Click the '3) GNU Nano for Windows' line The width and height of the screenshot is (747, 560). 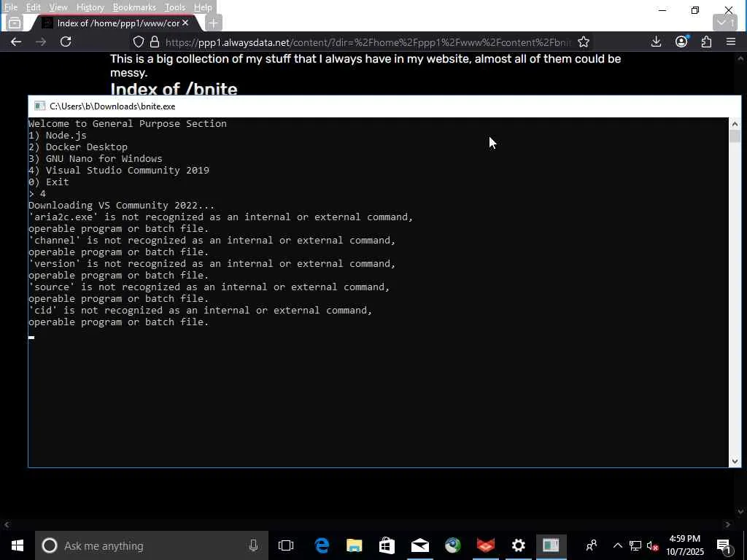(x=96, y=158)
